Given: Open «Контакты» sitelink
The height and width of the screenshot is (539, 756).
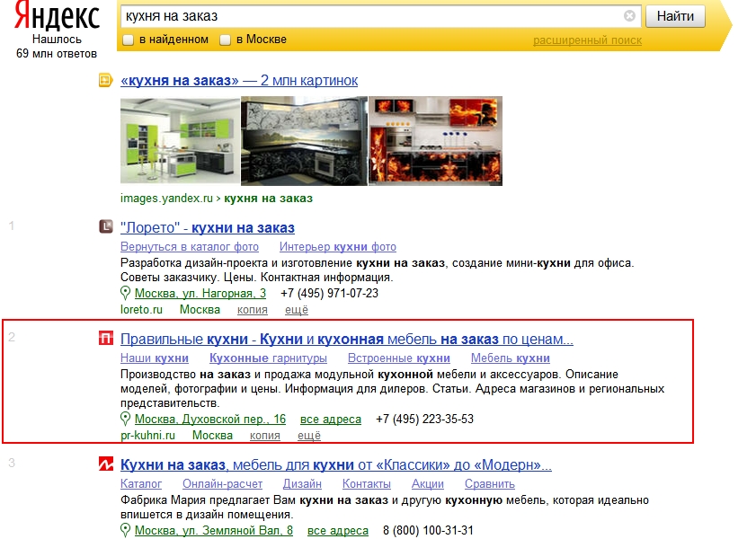Looking at the screenshot, I should click(x=367, y=483).
